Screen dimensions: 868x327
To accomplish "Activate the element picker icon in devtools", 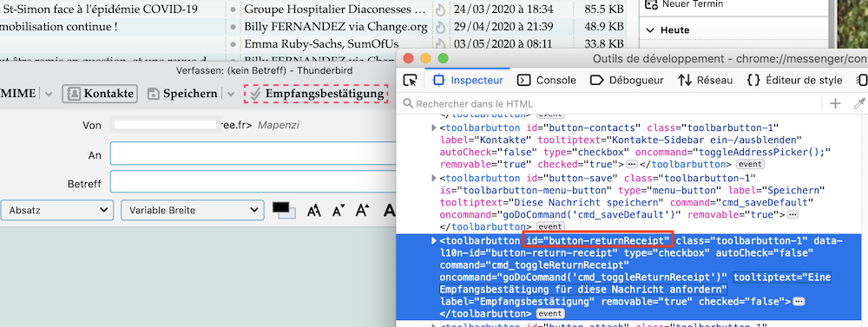I will tap(410, 81).
